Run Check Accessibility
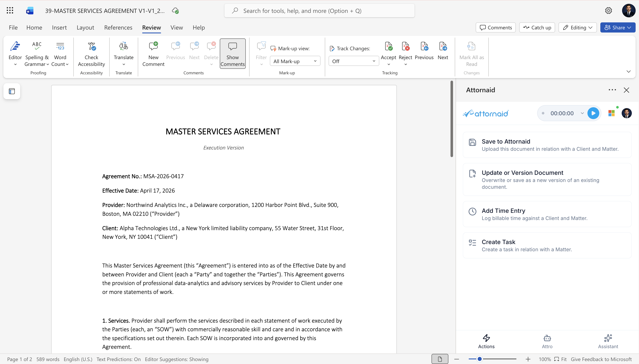This screenshot has height=364, width=639. click(x=91, y=54)
